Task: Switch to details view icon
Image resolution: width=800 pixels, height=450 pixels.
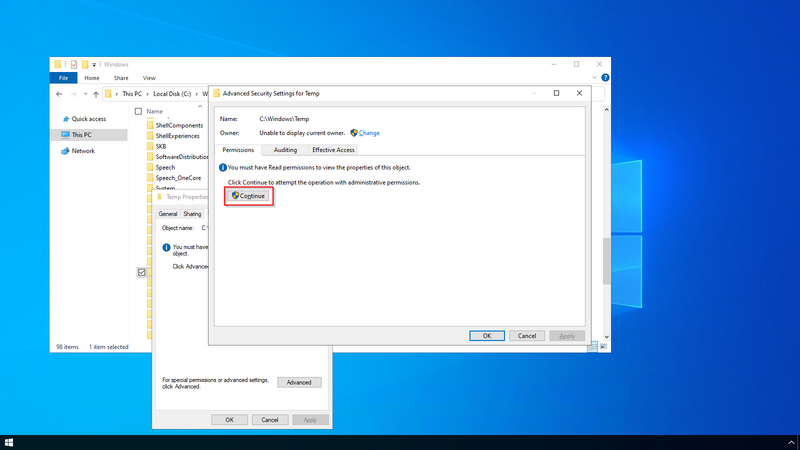Action: (592, 346)
